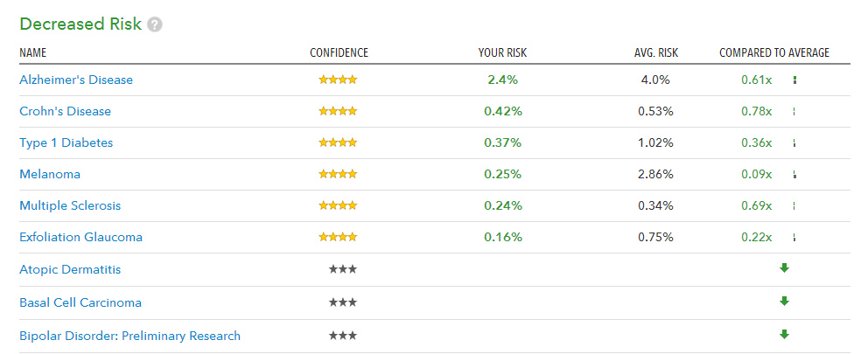Click the four-star confidence rating for Melanoma
Viewport: 868px width, 354px height.
pyautogui.click(x=338, y=174)
